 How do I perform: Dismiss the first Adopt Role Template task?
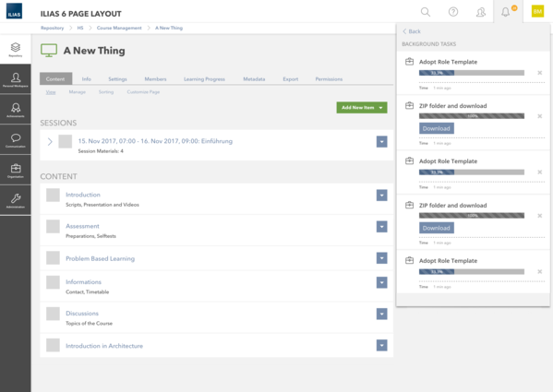[539, 73]
